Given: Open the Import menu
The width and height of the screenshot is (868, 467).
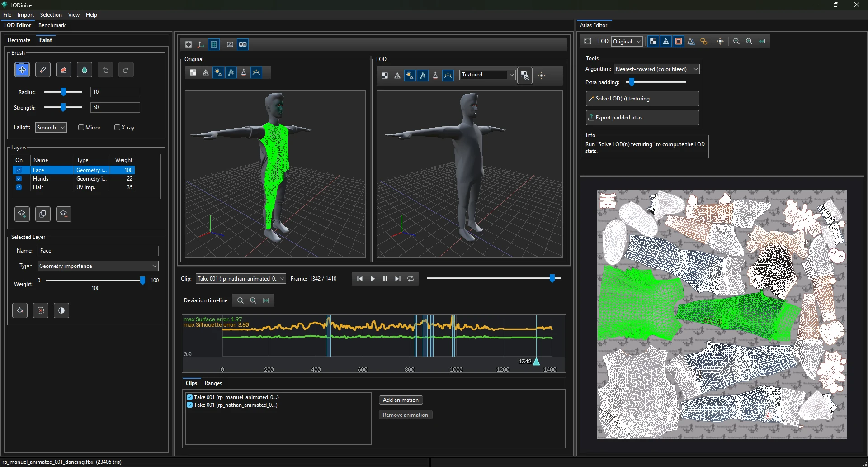Looking at the screenshot, I should (26, 15).
